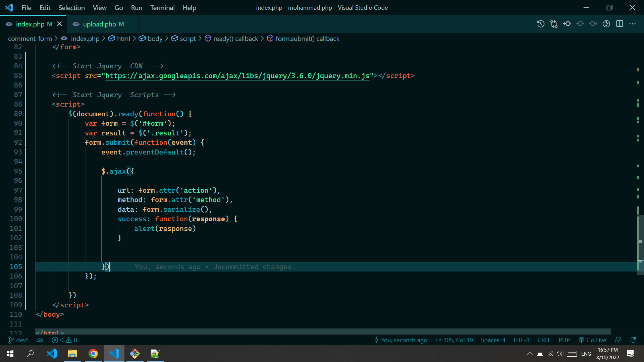The image size is (644, 362).
Task: Change encoding via UTF-8
Action: coord(522,340)
